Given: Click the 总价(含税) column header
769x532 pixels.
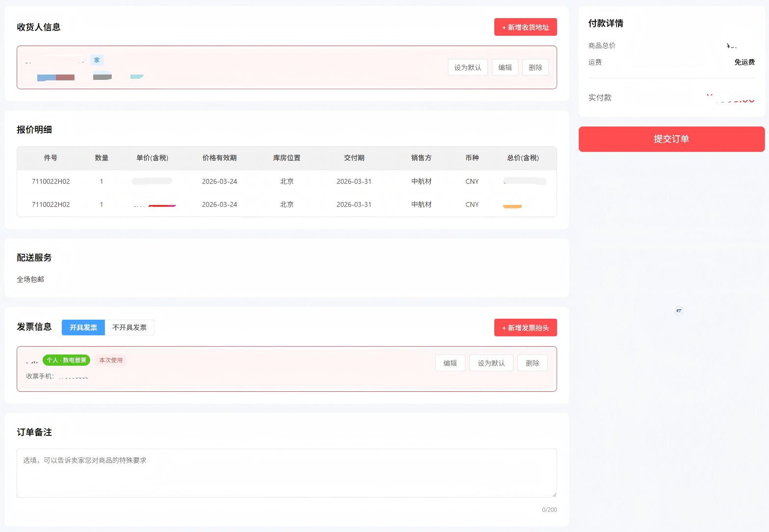Looking at the screenshot, I should click(523, 158).
